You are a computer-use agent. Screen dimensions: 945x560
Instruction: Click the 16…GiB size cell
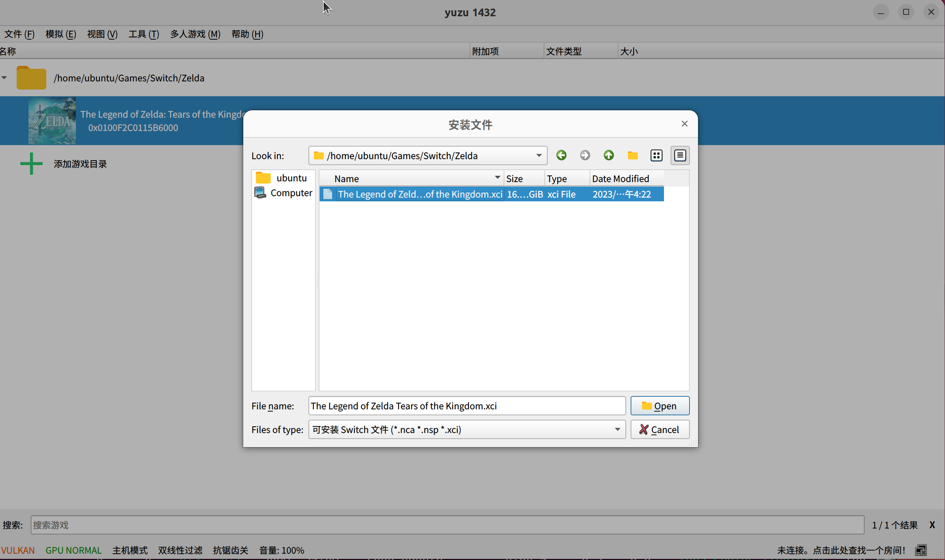525,194
